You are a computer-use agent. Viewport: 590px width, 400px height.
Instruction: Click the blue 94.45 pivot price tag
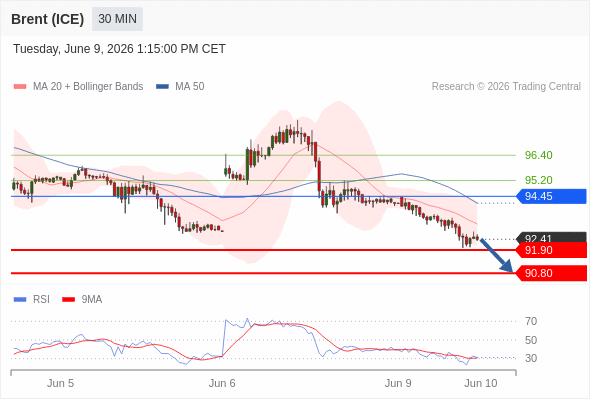pyautogui.click(x=551, y=196)
